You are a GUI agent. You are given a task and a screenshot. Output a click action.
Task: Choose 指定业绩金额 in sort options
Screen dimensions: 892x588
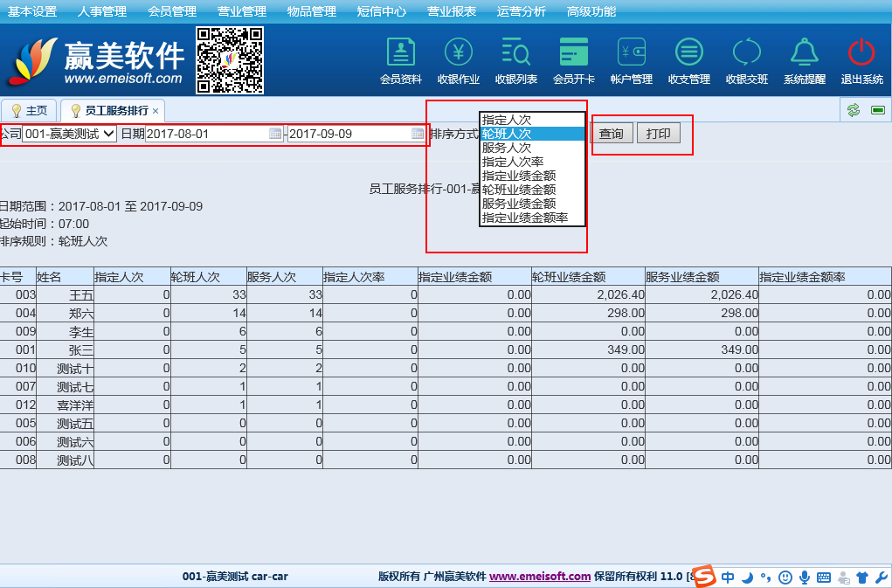click(518, 176)
